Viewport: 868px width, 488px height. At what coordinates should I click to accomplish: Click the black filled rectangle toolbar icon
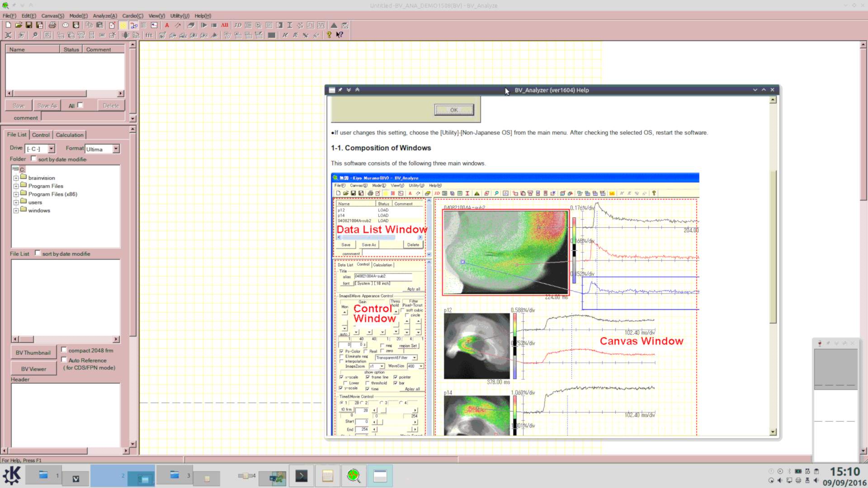[272, 35]
